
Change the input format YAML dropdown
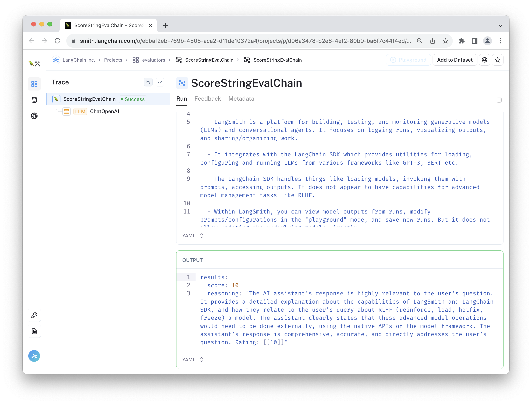point(193,236)
